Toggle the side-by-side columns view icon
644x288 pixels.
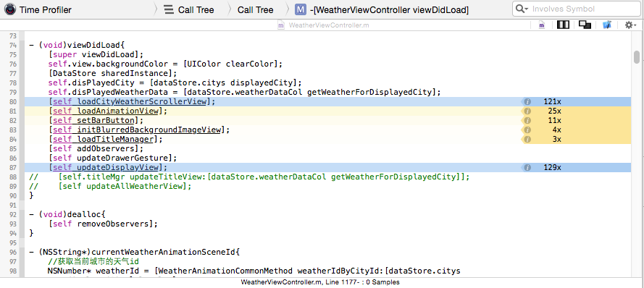[x=563, y=25]
